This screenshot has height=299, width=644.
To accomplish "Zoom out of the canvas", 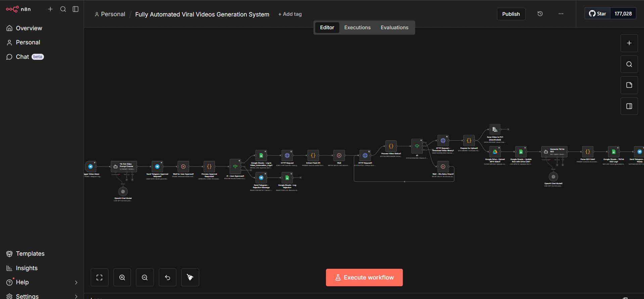I will click(145, 277).
